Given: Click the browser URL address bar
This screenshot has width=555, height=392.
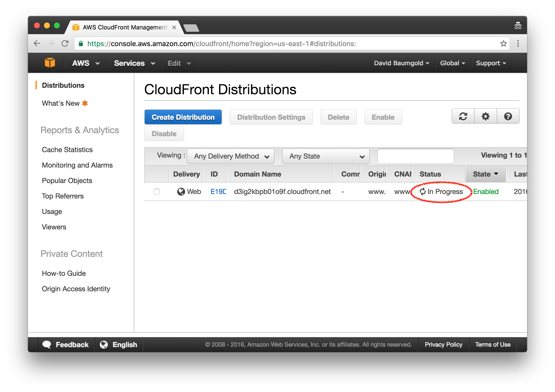Looking at the screenshot, I should [x=292, y=44].
